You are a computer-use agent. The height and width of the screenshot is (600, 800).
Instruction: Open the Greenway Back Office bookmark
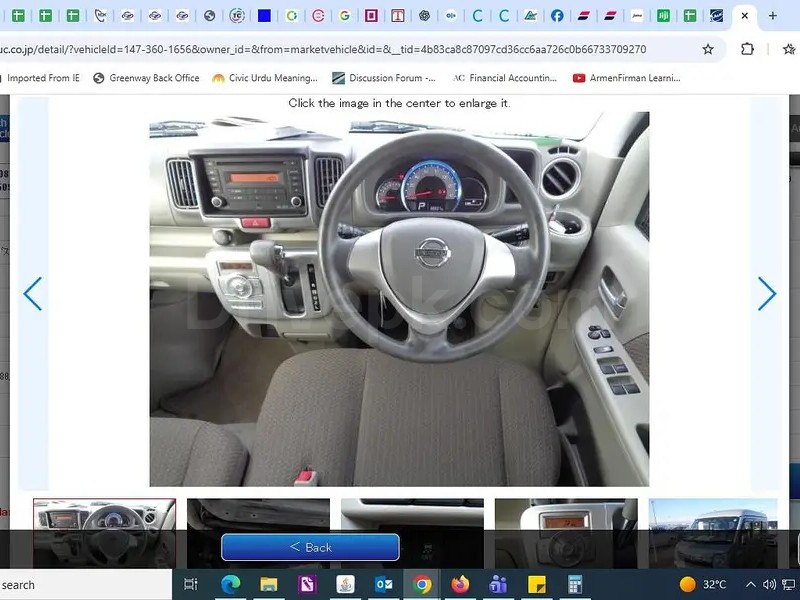tap(146, 78)
